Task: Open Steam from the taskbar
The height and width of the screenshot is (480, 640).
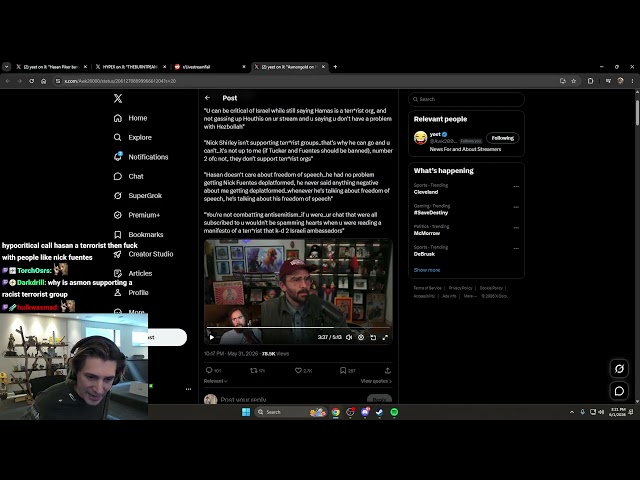Action: click(380, 412)
